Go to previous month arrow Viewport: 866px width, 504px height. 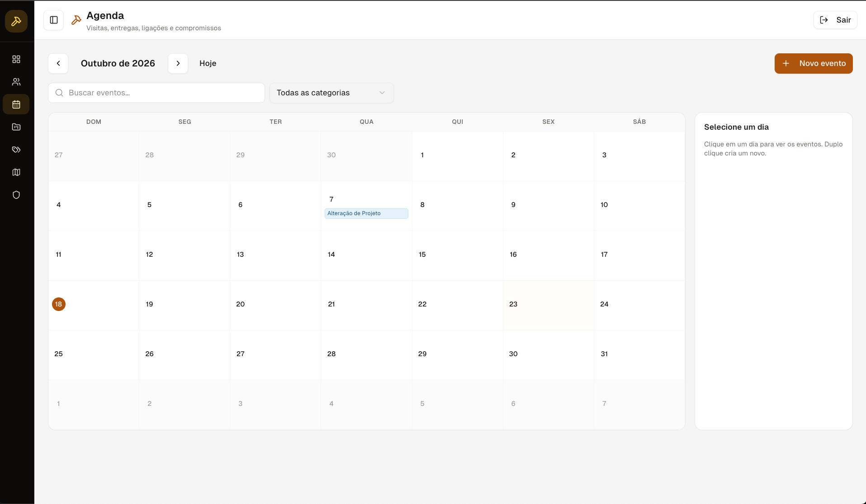58,63
